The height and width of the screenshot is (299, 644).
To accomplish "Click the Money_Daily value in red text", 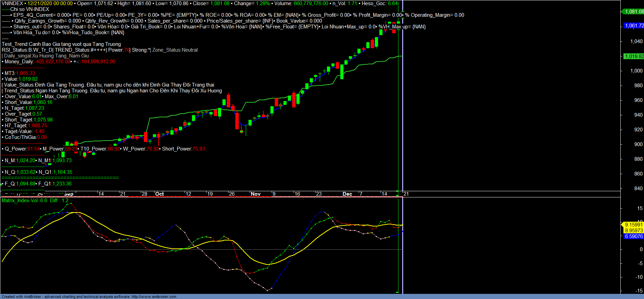I will [53, 62].
